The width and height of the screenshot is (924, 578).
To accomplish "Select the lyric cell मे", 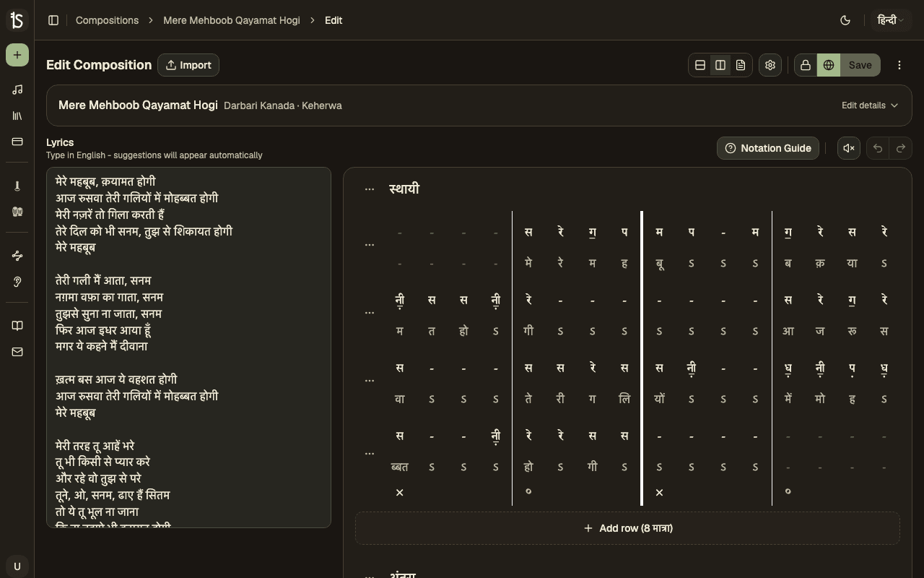I will click(528, 264).
